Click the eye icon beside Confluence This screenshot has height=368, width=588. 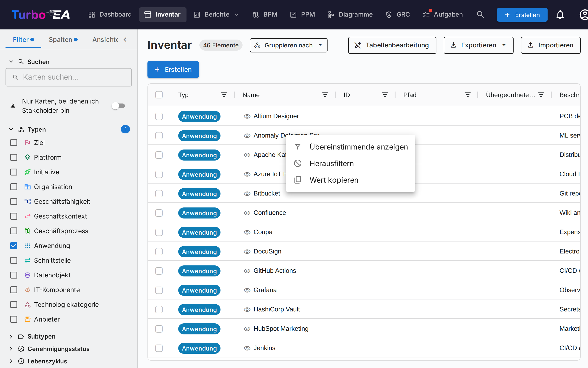click(x=247, y=213)
